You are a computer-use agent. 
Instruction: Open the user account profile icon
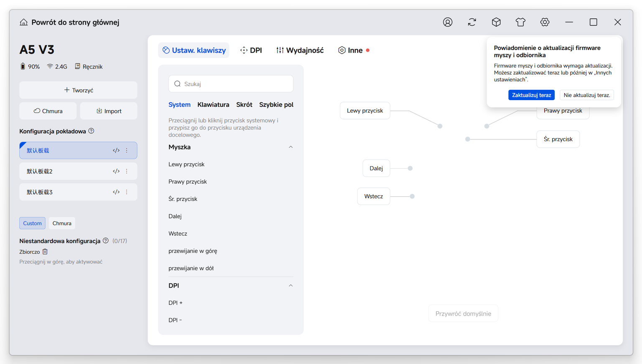coord(448,22)
